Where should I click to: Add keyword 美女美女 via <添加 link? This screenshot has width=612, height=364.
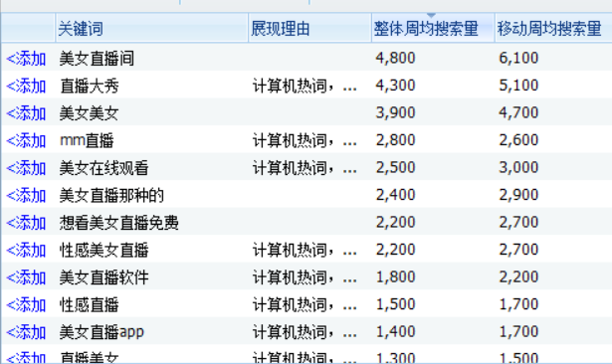(26, 113)
